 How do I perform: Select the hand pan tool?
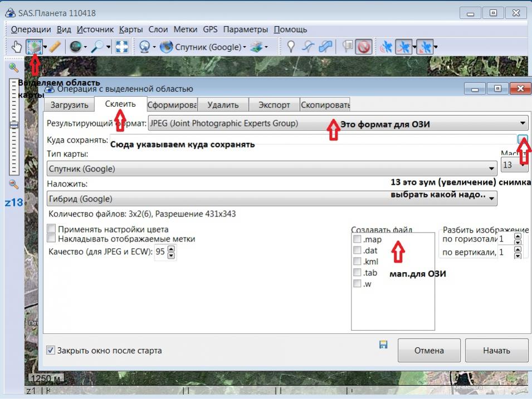tap(17, 47)
